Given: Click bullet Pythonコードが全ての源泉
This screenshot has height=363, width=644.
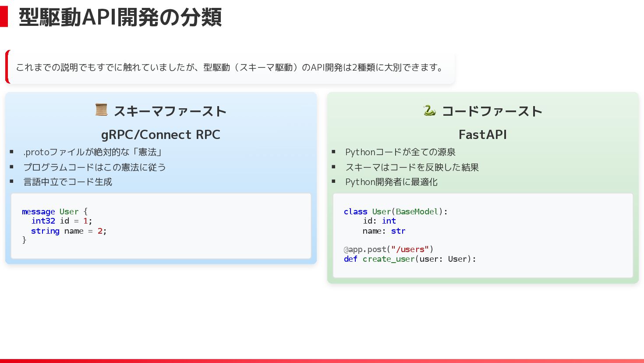Looking at the screenshot, I should coord(400,152).
